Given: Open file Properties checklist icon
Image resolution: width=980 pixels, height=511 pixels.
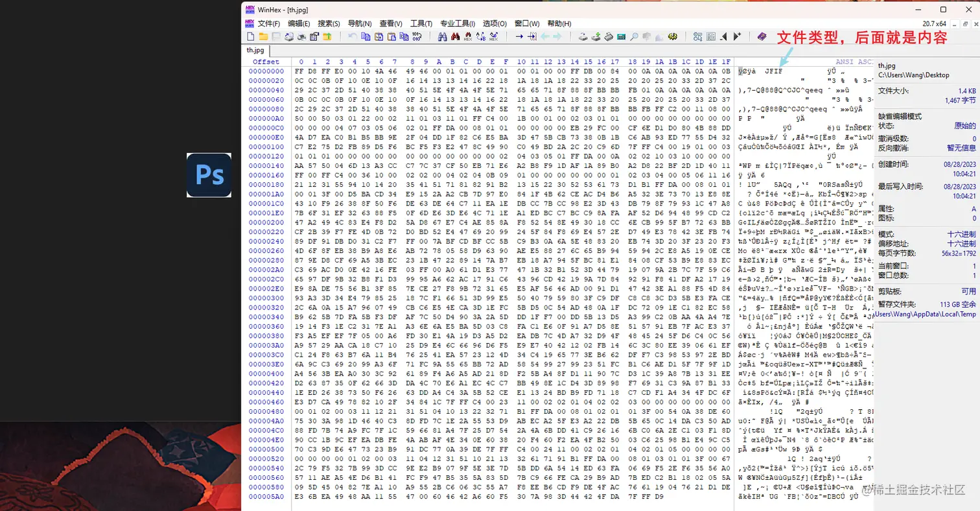Looking at the screenshot, I should coord(314,36).
